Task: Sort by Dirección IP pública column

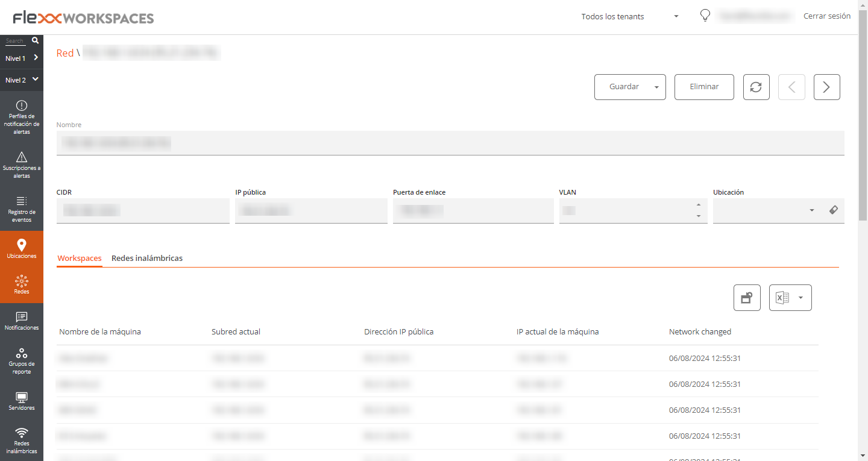Action: [399, 331]
